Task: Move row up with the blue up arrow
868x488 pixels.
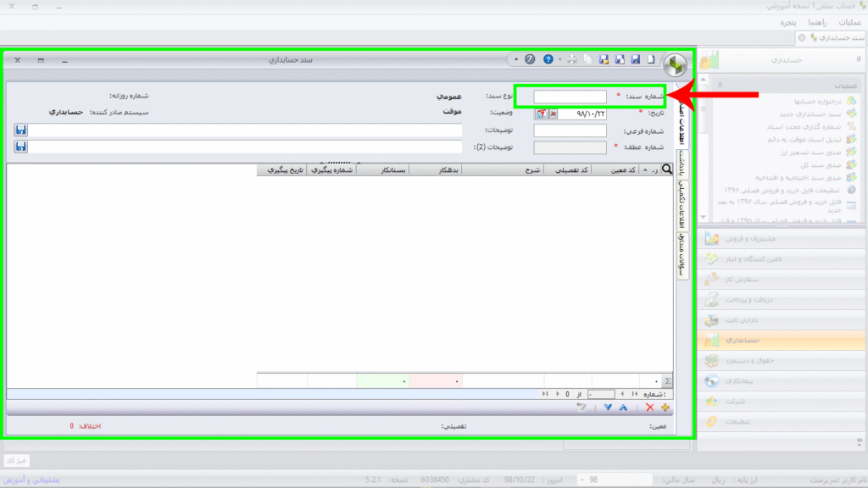Action: click(x=623, y=408)
